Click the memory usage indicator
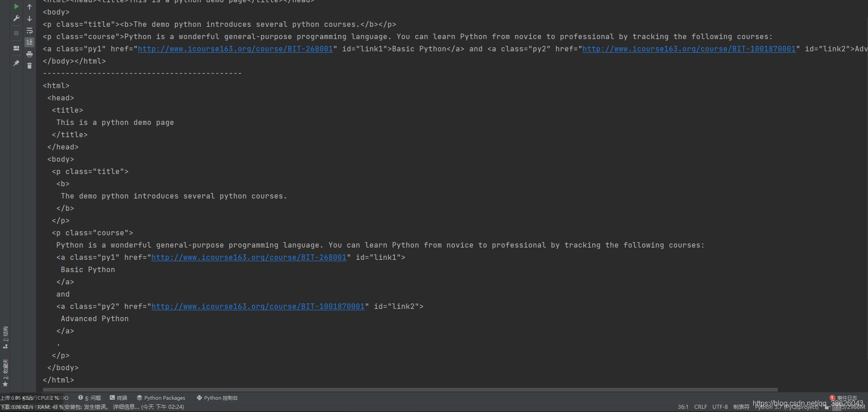 (x=849, y=407)
